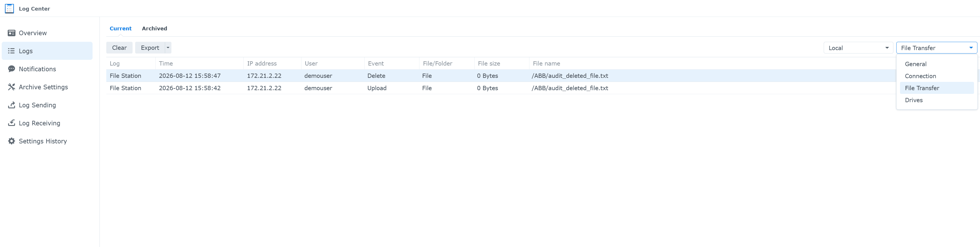Select Logs label in the sidebar
This screenshot has width=980, height=247.
[25, 51]
